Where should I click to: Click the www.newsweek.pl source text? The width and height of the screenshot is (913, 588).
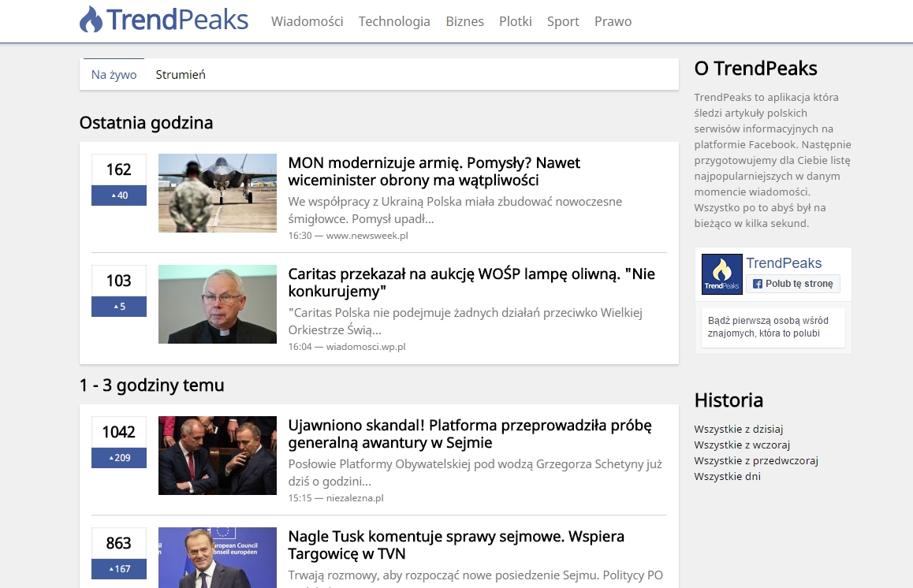click(367, 236)
